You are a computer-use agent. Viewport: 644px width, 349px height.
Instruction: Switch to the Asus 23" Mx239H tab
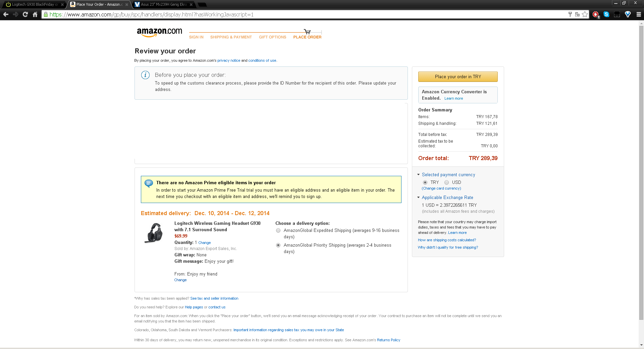(163, 5)
